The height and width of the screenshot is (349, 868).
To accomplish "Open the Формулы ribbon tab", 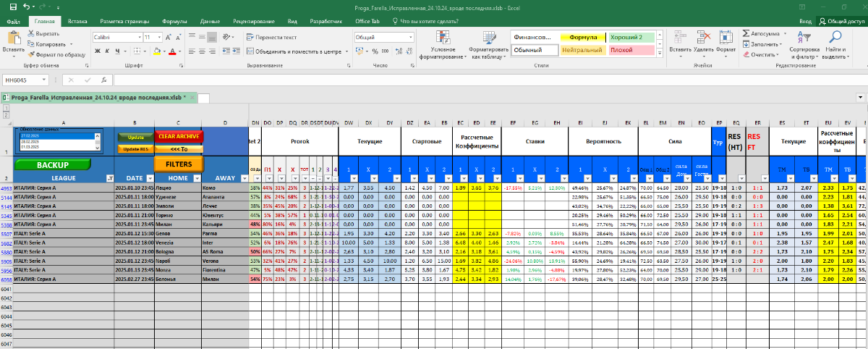I will coord(174,22).
